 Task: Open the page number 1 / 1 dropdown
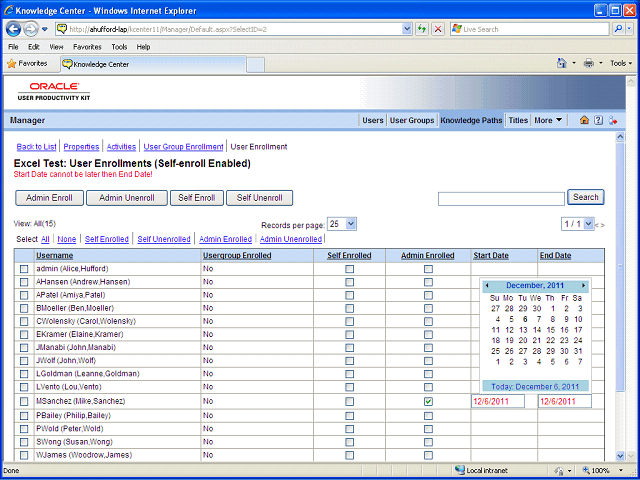(x=577, y=224)
